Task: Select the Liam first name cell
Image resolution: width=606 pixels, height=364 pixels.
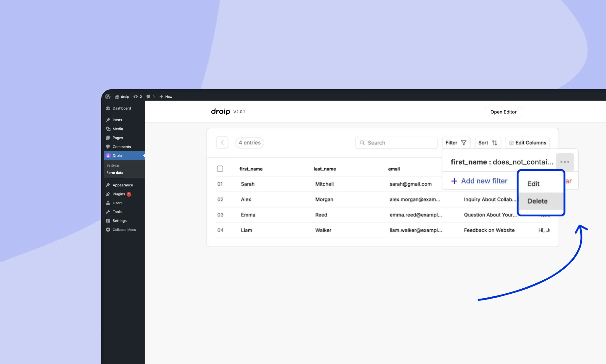Action: tap(246, 230)
